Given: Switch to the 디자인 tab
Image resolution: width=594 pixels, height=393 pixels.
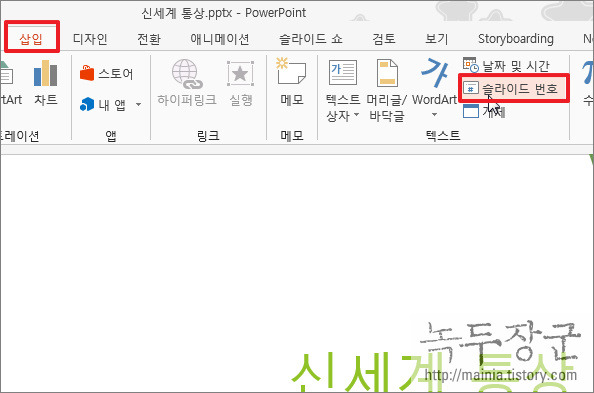Looking at the screenshot, I should (90, 39).
